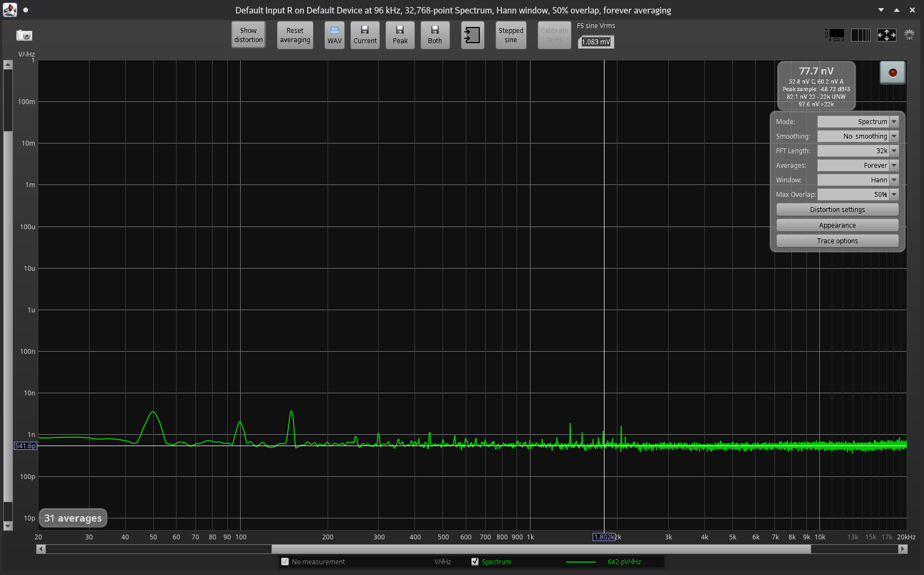Toggle the vertical bars display icon
This screenshot has width=924, height=575.
click(x=861, y=35)
